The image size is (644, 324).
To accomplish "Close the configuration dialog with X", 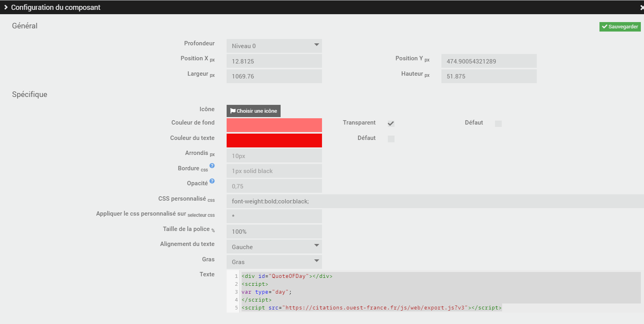I will coord(642,7).
